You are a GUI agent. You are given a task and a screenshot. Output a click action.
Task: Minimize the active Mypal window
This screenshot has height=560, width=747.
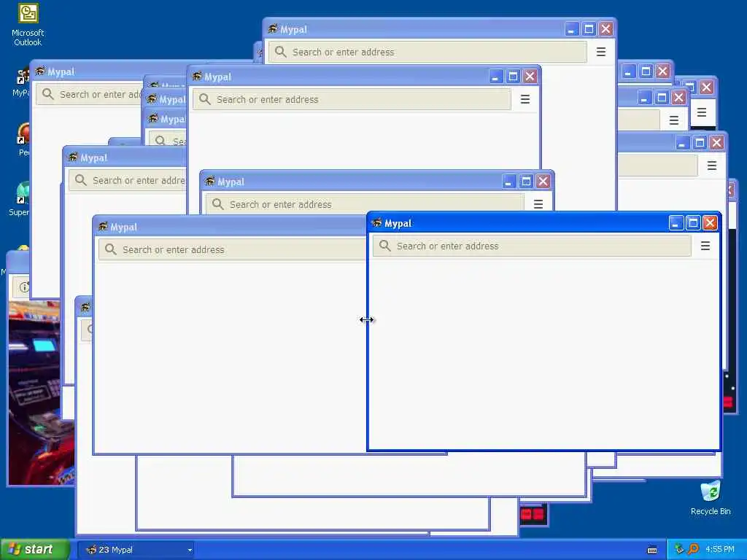pyautogui.click(x=676, y=223)
